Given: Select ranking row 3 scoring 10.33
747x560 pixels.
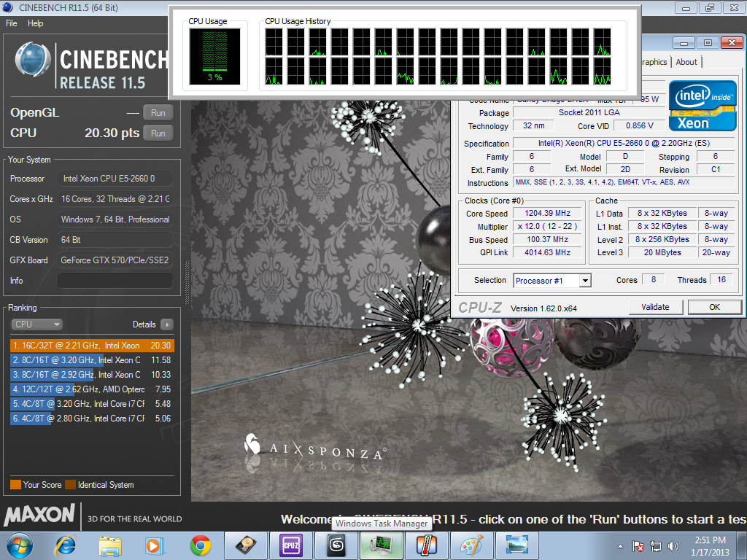Looking at the screenshot, I should (92, 375).
